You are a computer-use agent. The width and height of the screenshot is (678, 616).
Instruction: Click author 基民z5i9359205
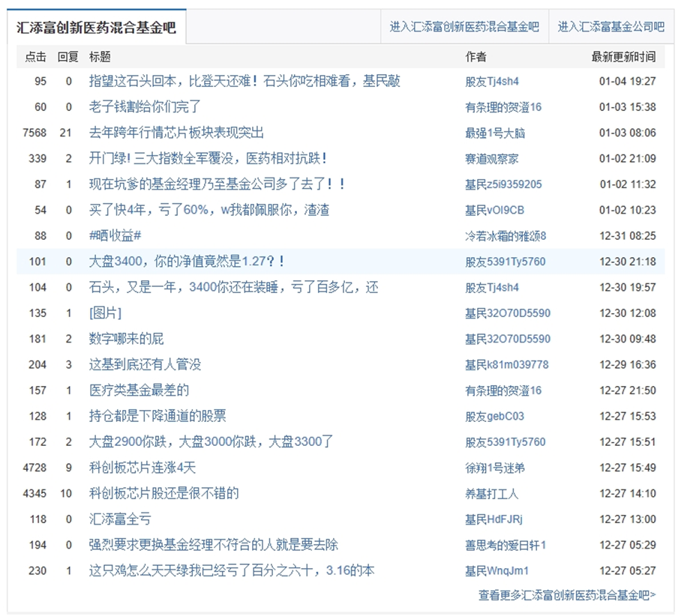(x=503, y=184)
